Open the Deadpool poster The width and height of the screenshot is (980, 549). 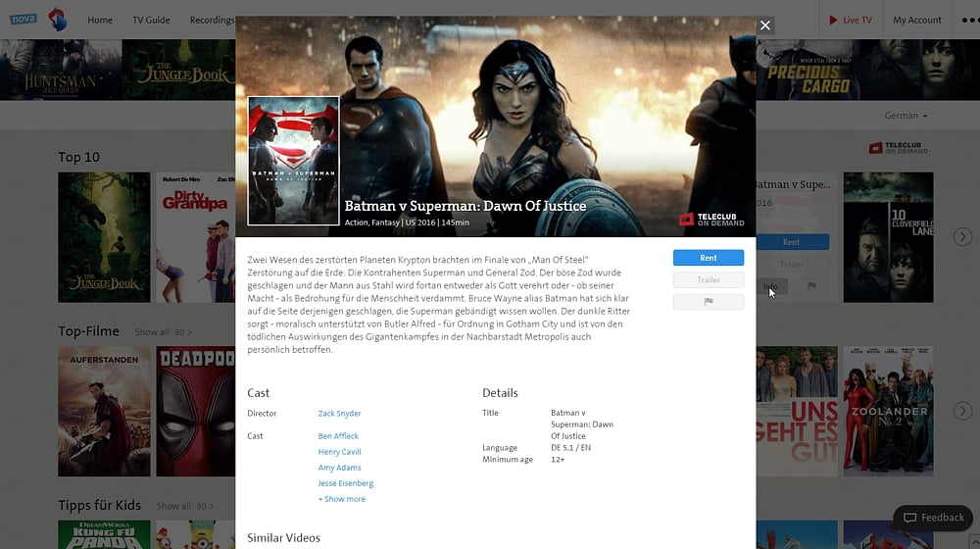(x=196, y=412)
